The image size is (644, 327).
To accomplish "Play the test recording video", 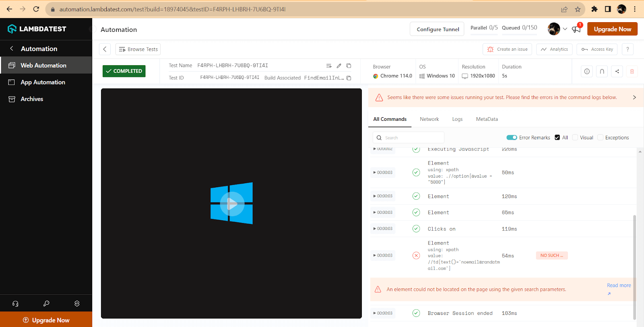I will pyautogui.click(x=231, y=204).
